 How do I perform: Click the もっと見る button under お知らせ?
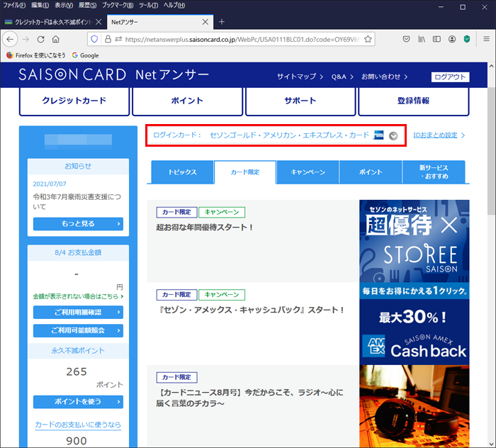78,224
